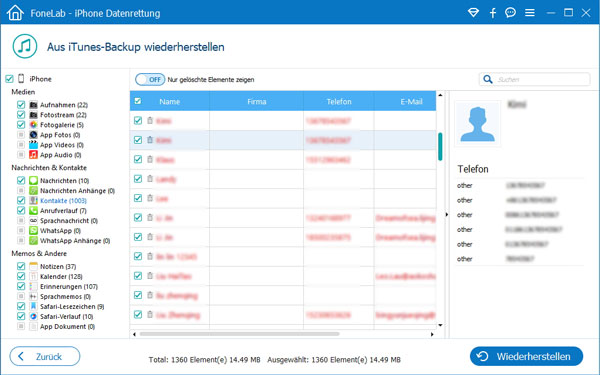This screenshot has height=375, width=600.
Task: Open the hamburger menu icon
Action: (x=530, y=13)
